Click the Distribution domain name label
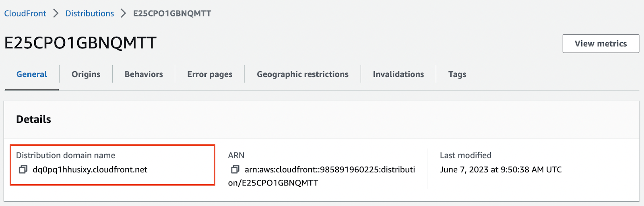The width and height of the screenshot is (644, 206). pos(66,155)
